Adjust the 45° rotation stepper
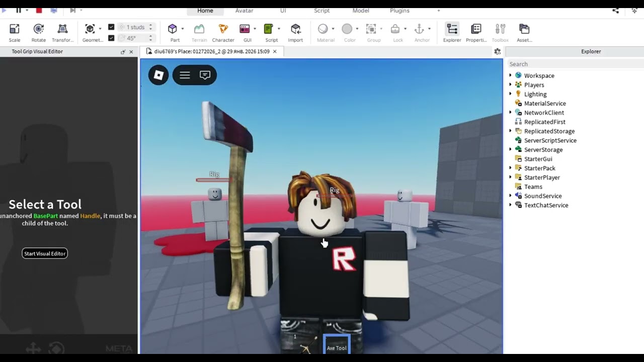The image size is (644, 362). pyautogui.click(x=150, y=38)
